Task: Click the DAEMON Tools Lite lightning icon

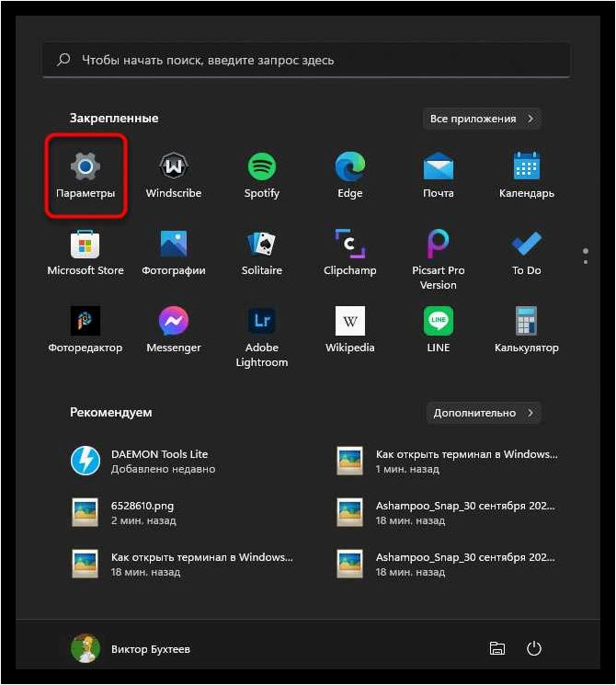Action: pos(86,461)
